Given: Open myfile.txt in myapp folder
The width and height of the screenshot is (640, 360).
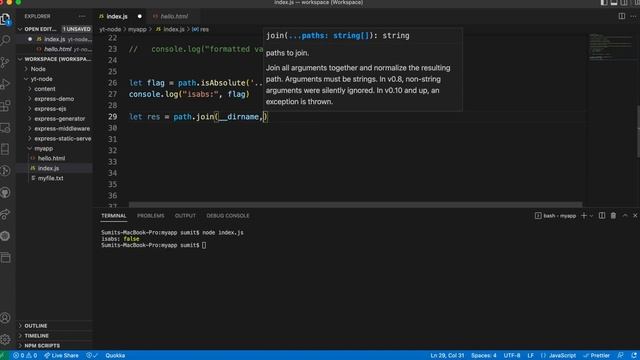Looking at the screenshot, I should click(55, 178).
